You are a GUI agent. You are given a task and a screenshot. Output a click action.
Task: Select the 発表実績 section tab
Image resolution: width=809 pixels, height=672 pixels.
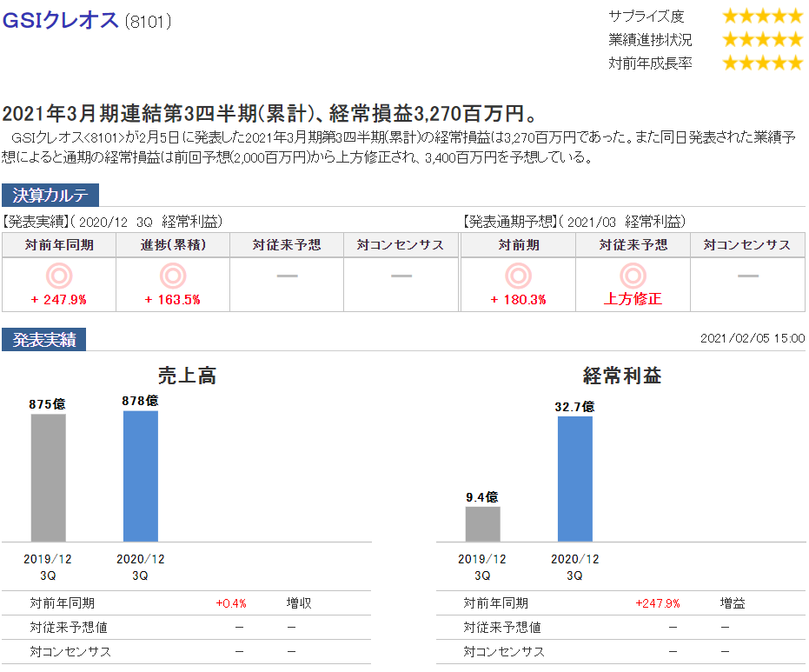(x=43, y=340)
